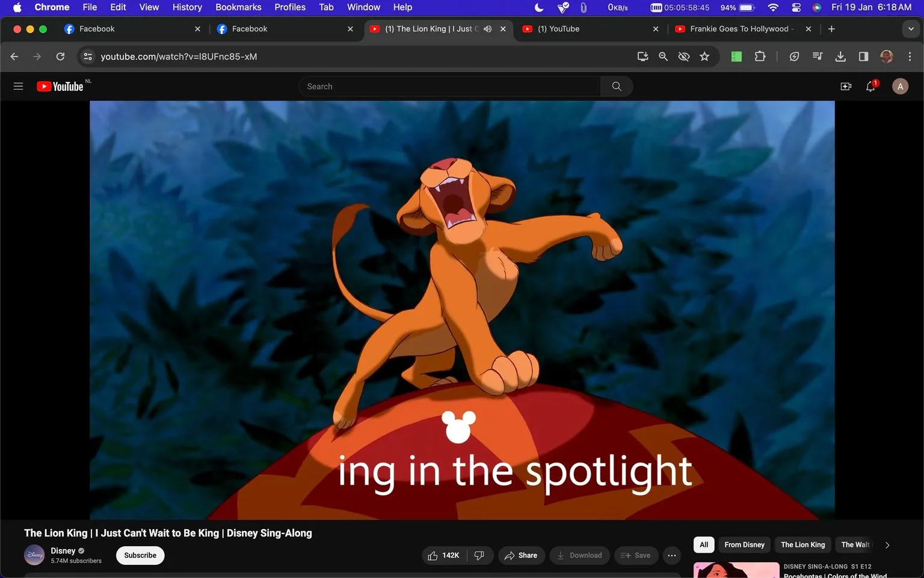Viewport: 924px width, 578px height.
Task: Reload the current page
Action: 60,56
